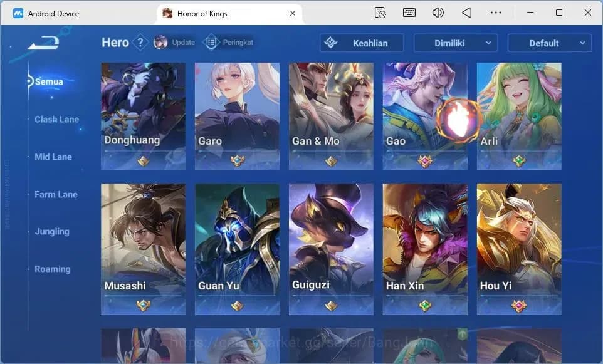Viewport: 603px width, 364px height.
Task: Click the mastery badge under Garo
Action: pos(238,161)
